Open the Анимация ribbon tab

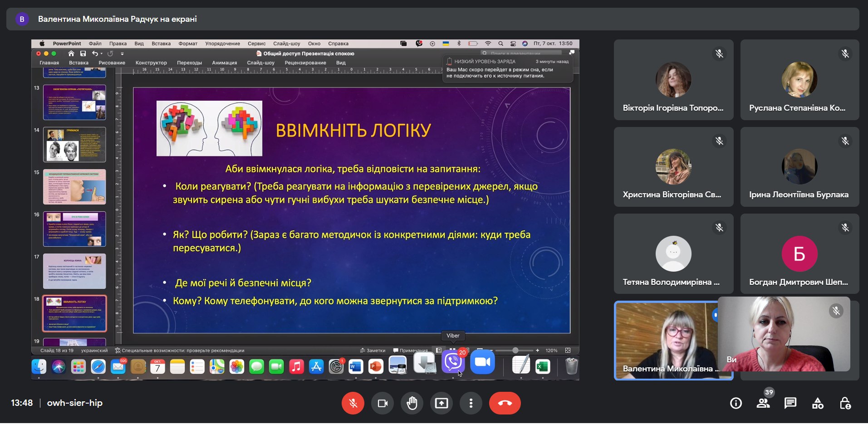point(225,63)
